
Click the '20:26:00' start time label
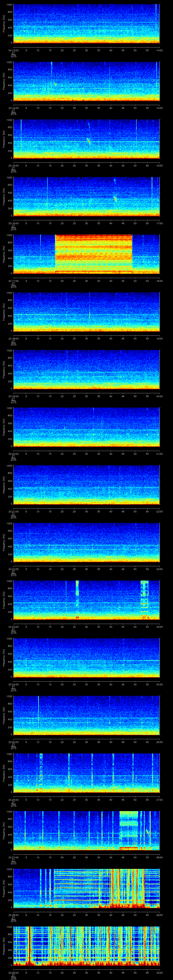[x=13, y=799]
